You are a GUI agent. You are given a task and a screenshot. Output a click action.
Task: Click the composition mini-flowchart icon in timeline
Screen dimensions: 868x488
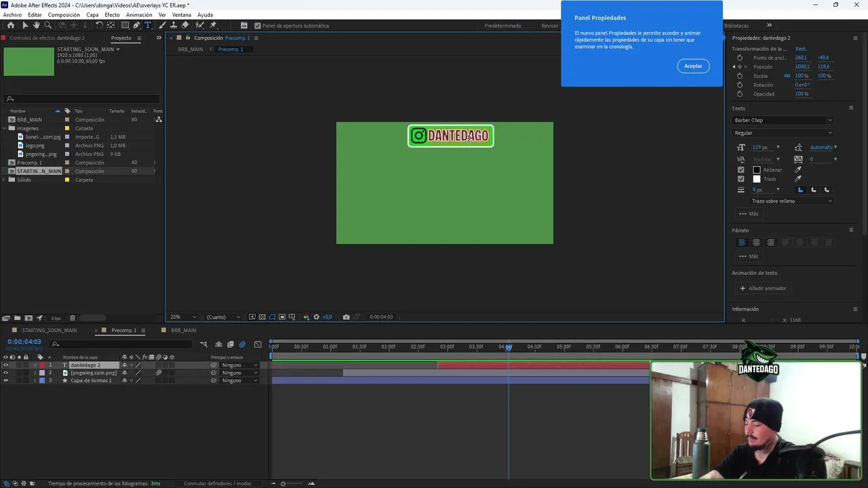point(203,344)
